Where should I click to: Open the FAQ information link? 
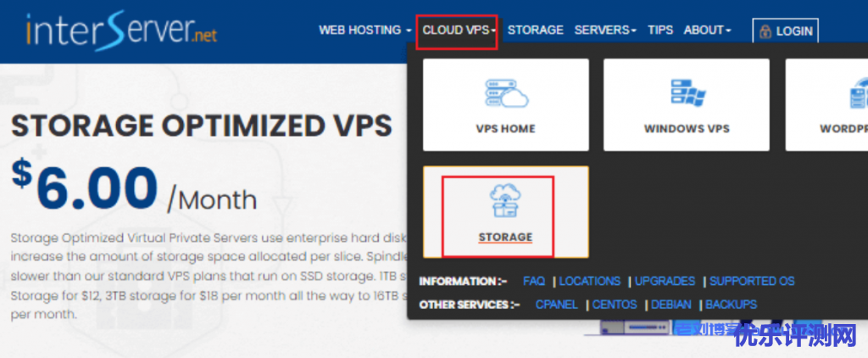534,281
